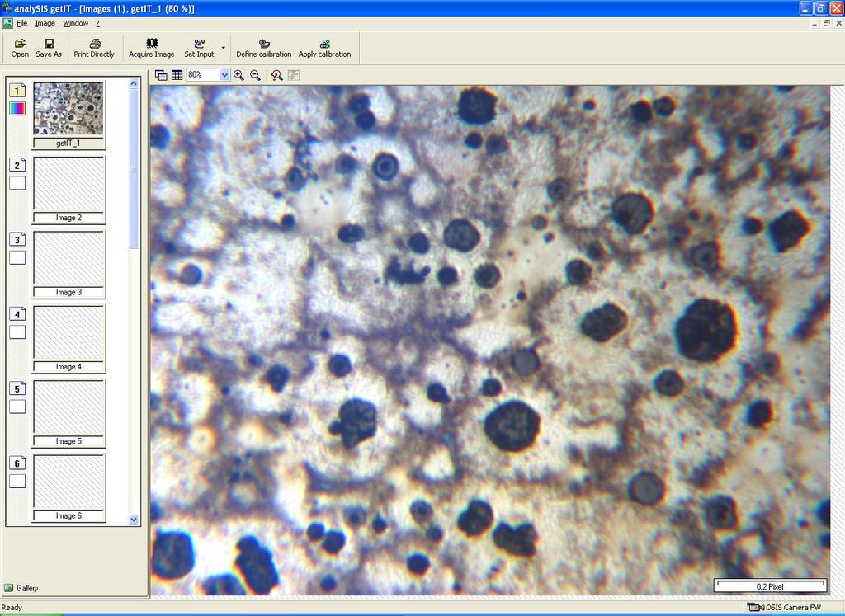
Task: Click the greyed fit-to-window icon
Action: 293,75
